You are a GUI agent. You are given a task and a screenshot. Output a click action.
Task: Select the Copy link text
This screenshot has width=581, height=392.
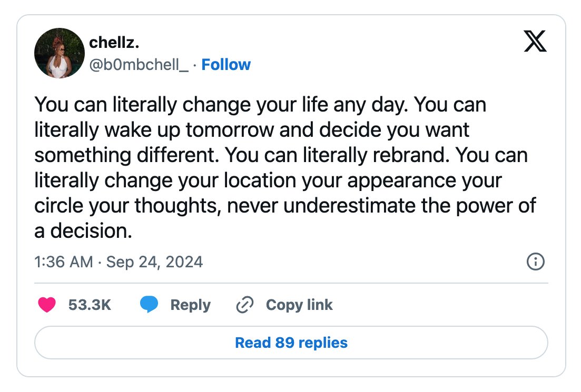(299, 305)
